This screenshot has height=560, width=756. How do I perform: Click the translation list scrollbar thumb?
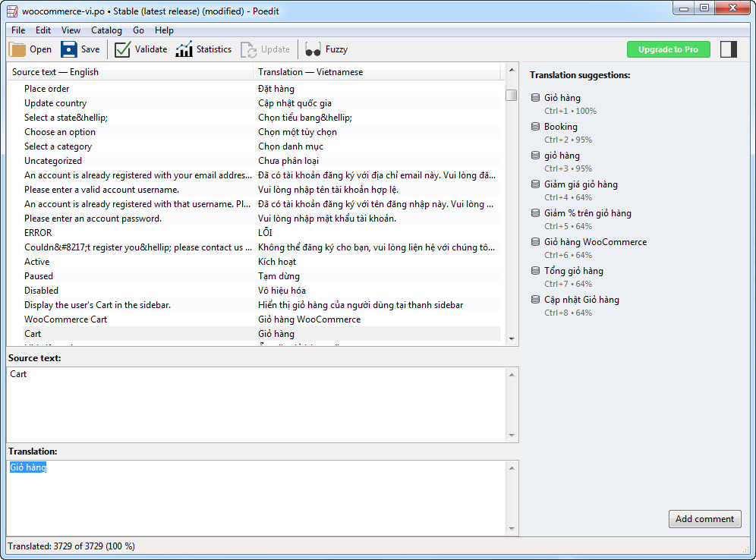tap(512, 95)
